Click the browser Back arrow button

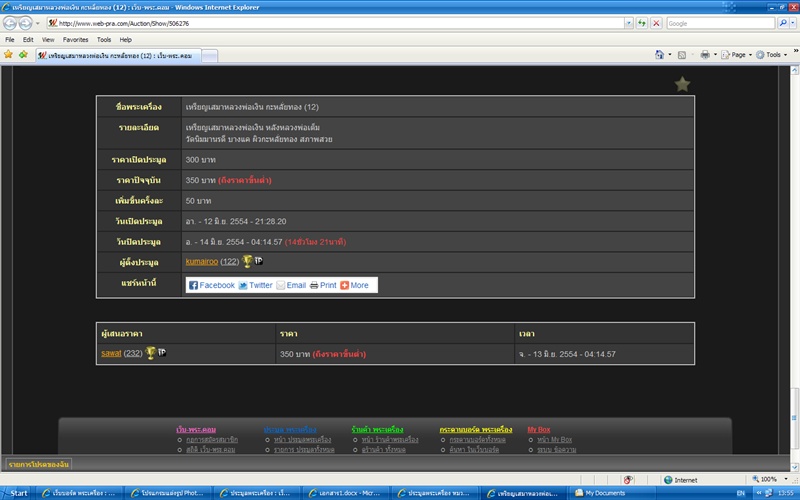[11, 23]
